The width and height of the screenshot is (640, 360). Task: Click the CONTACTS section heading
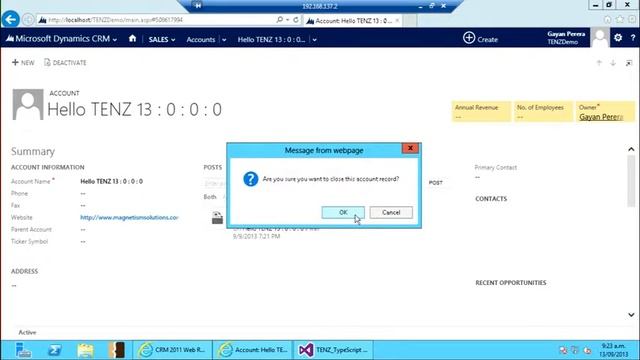(491, 199)
